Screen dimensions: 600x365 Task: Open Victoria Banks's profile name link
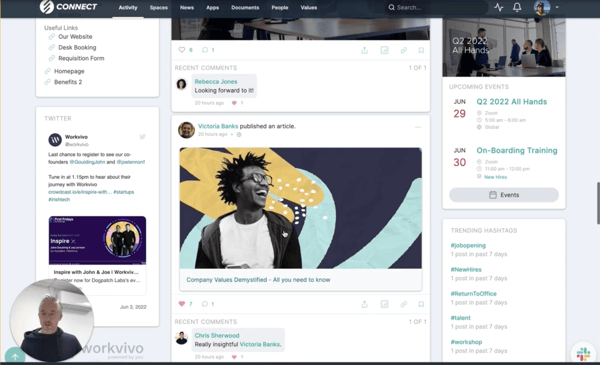pos(218,126)
